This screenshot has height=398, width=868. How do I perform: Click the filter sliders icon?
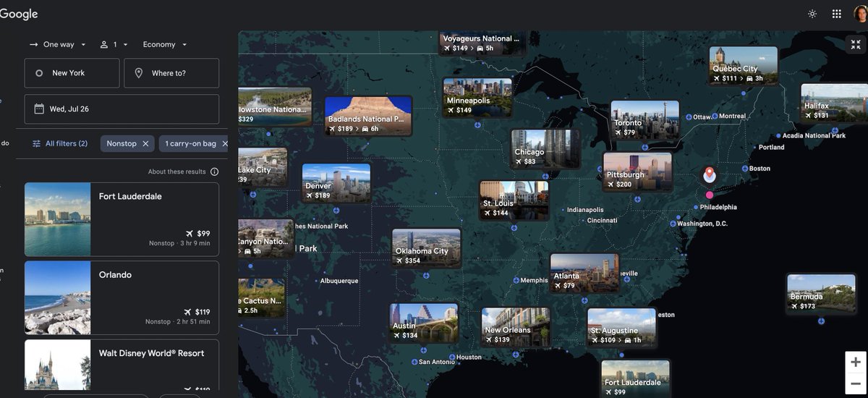[x=36, y=143]
